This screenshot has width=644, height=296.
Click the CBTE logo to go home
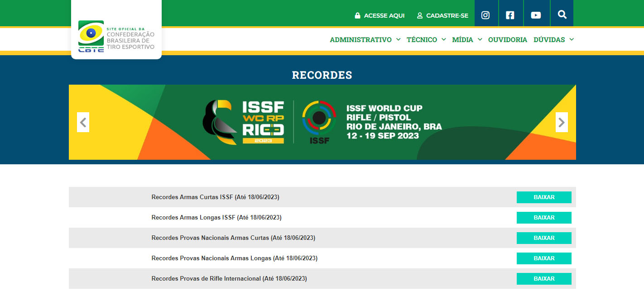[x=116, y=36]
